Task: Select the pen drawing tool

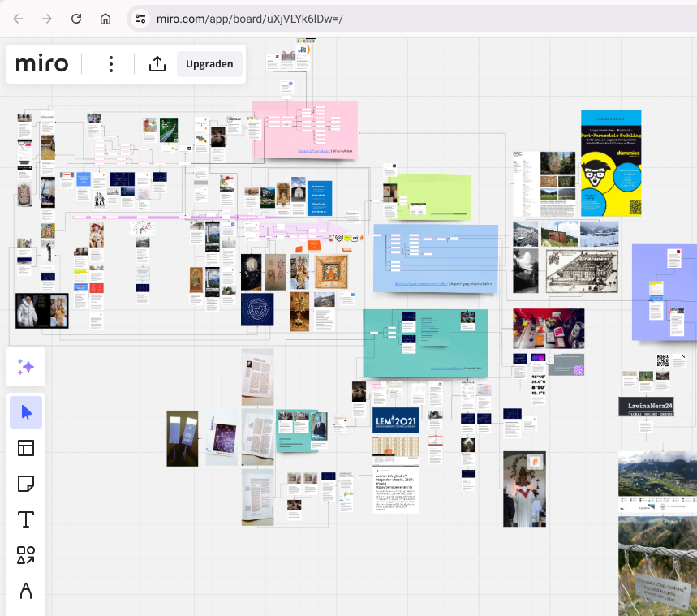Action: click(x=26, y=591)
